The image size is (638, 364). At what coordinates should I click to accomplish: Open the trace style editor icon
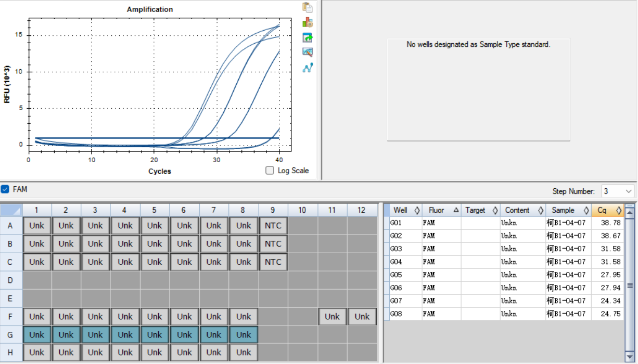[308, 52]
